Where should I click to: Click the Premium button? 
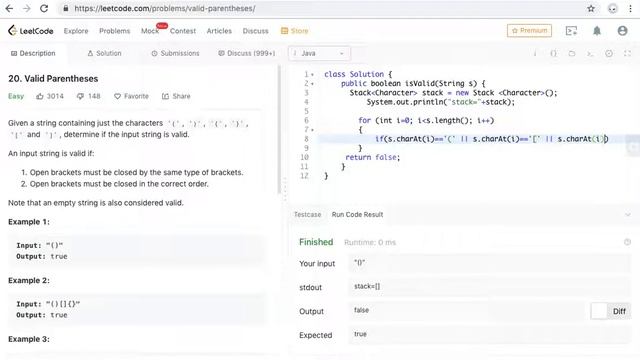click(529, 31)
